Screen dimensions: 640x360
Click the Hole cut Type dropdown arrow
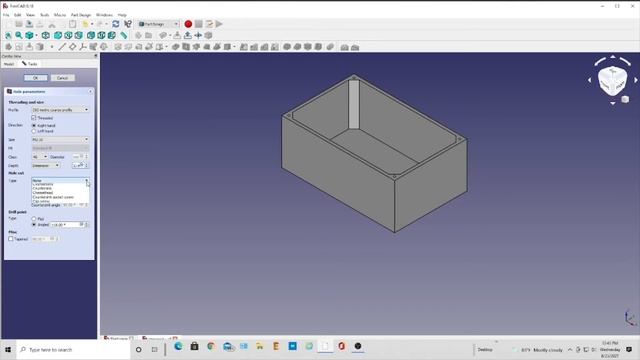pyautogui.click(x=87, y=180)
